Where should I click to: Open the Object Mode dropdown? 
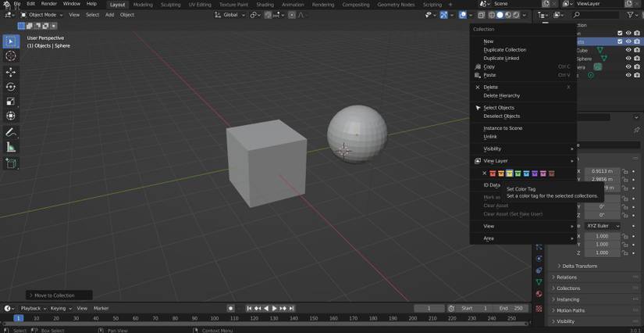pos(41,15)
